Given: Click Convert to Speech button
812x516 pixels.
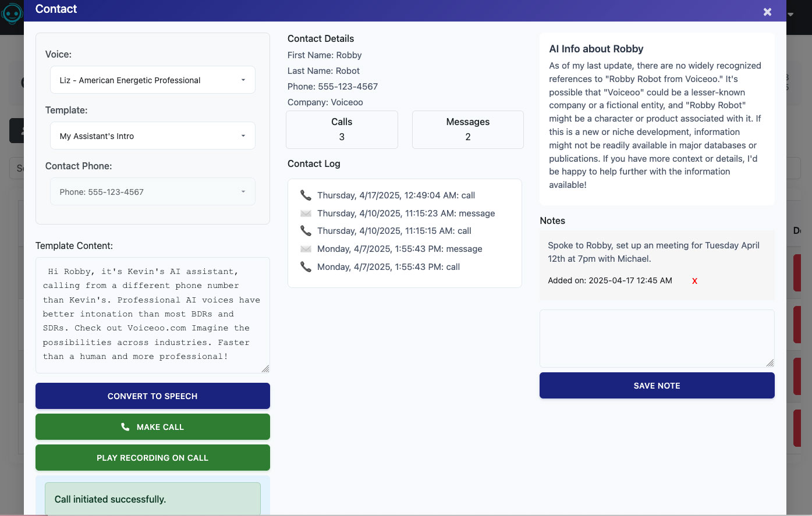Looking at the screenshot, I should (x=153, y=396).
